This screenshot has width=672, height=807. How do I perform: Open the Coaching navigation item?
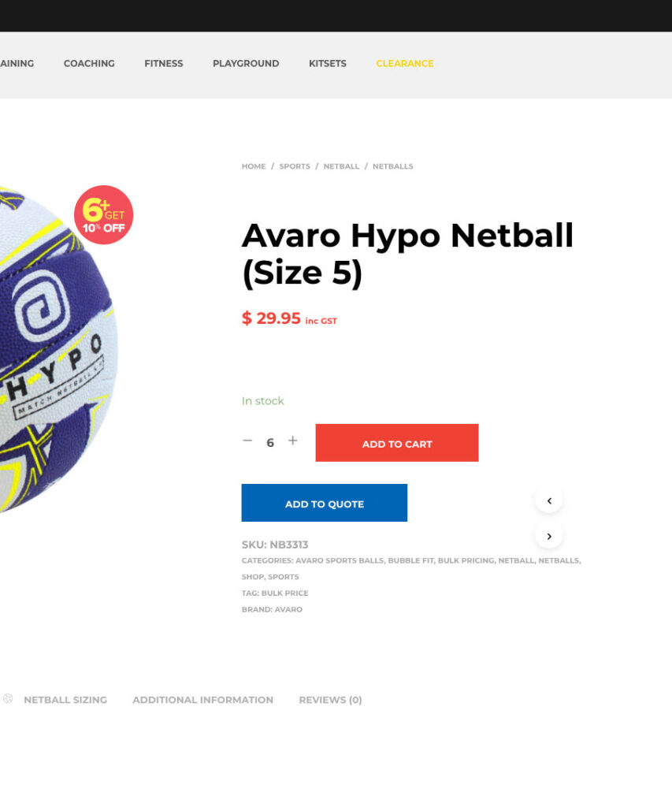[x=89, y=63]
